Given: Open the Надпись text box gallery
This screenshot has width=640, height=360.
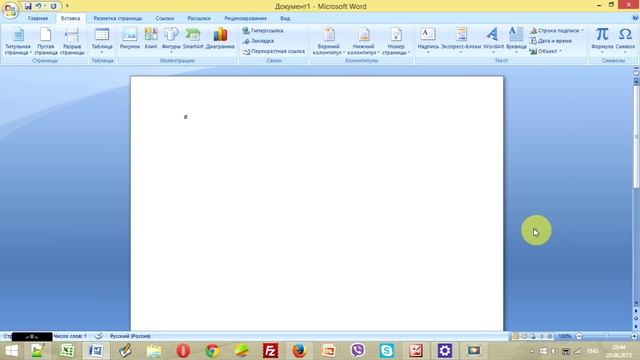Looking at the screenshot, I should pyautogui.click(x=428, y=40).
